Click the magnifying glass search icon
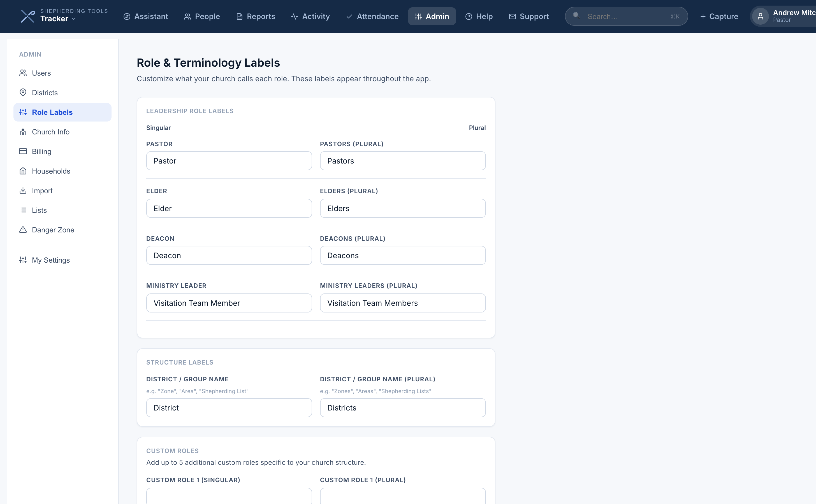 [x=576, y=16]
